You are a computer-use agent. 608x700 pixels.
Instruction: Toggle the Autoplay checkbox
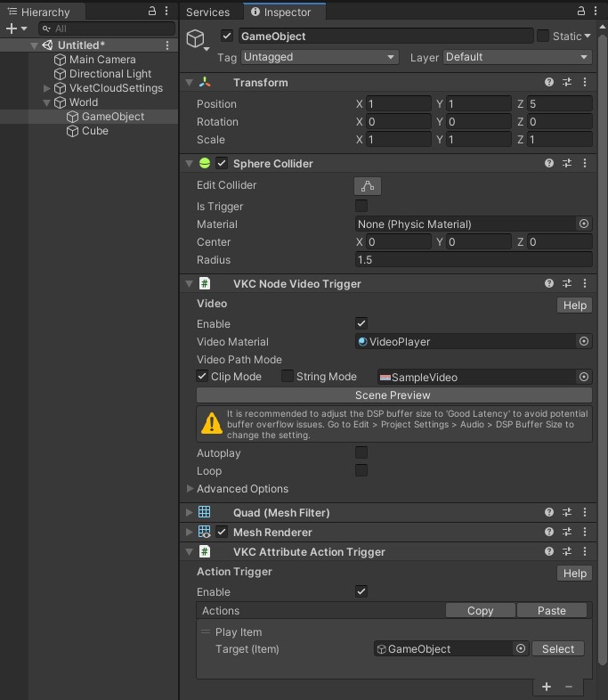(361, 453)
